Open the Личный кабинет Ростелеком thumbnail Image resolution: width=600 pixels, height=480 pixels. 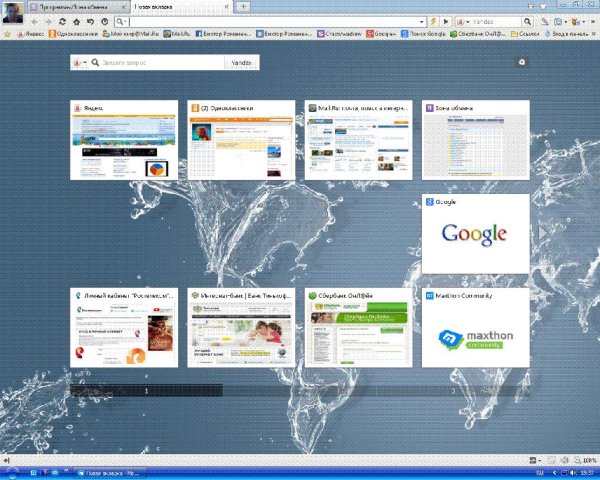[x=124, y=328]
